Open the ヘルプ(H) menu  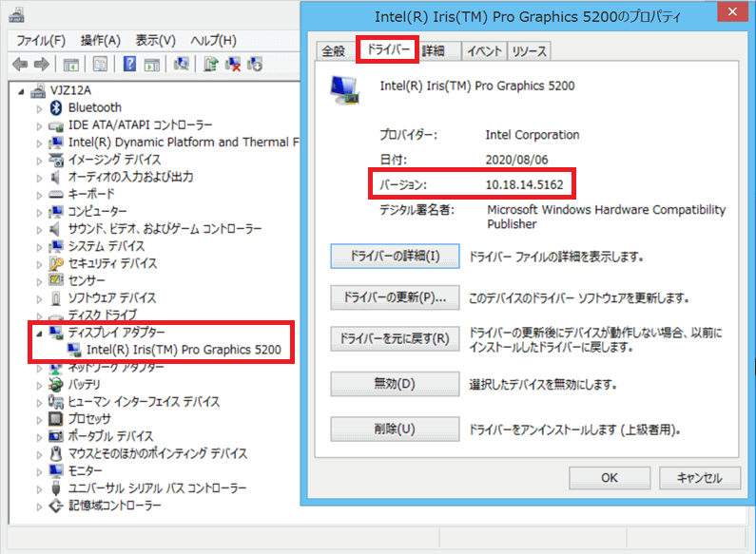213,41
